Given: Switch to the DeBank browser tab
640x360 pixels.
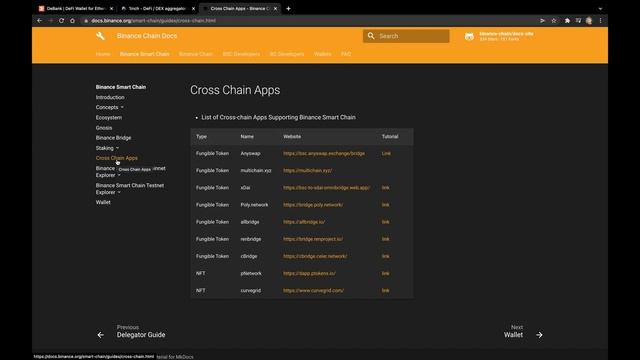Looking at the screenshot, I should 76,9.
